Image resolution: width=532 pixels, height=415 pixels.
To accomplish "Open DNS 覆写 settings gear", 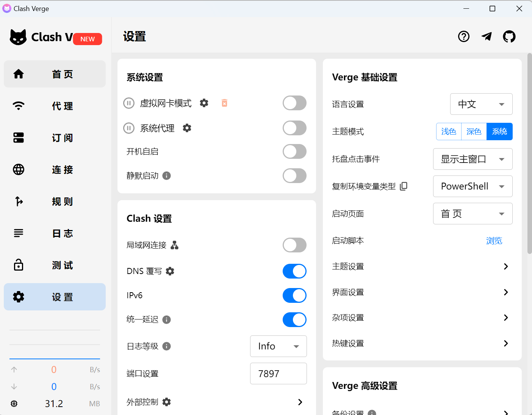I will [170, 271].
